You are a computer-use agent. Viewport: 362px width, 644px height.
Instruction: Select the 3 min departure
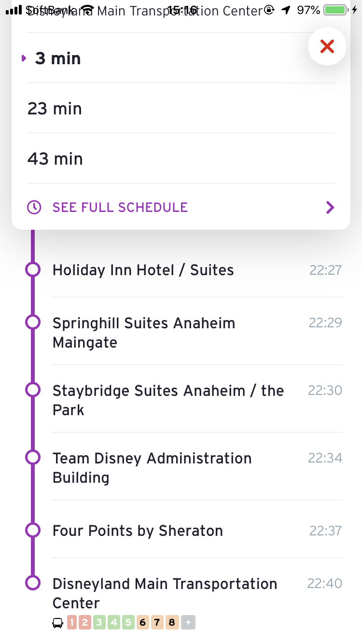pos(181,58)
